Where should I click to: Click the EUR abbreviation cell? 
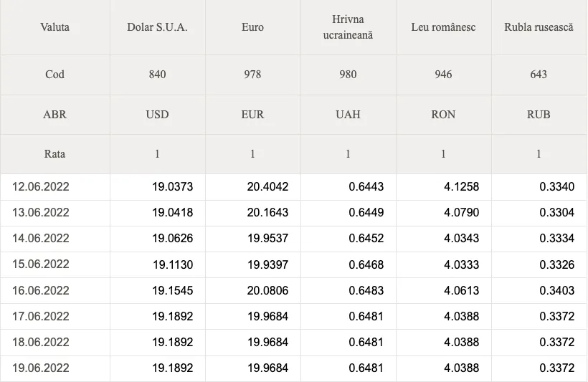tap(252, 115)
